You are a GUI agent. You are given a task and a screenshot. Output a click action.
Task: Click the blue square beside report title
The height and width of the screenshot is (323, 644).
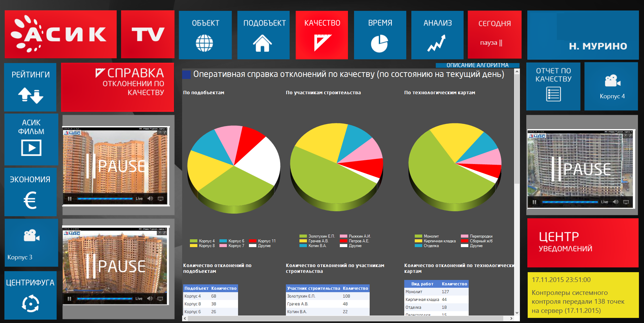tap(187, 75)
